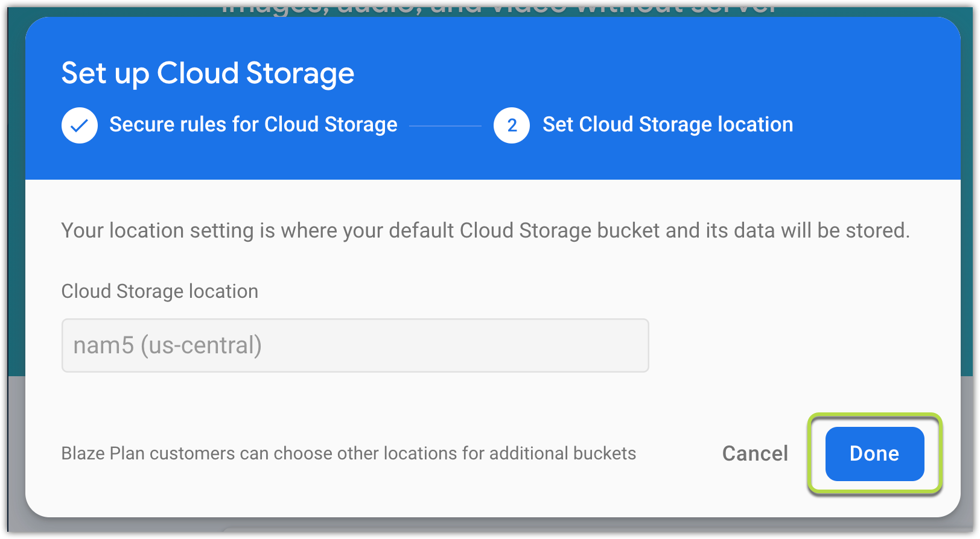This screenshot has width=980, height=539.
Task: Click the word Blaze in footer note
Action: pyautogui.click(x=84, y=453)
